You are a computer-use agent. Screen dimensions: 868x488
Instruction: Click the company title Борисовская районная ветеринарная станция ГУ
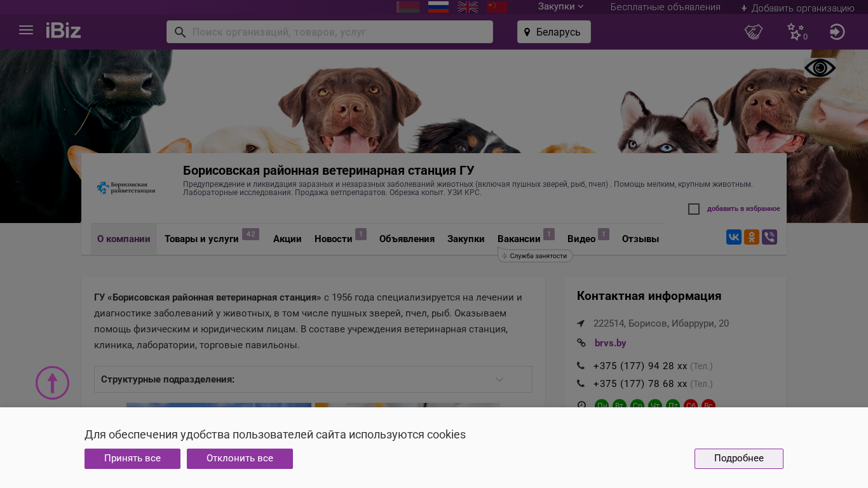tap(329, 170)
